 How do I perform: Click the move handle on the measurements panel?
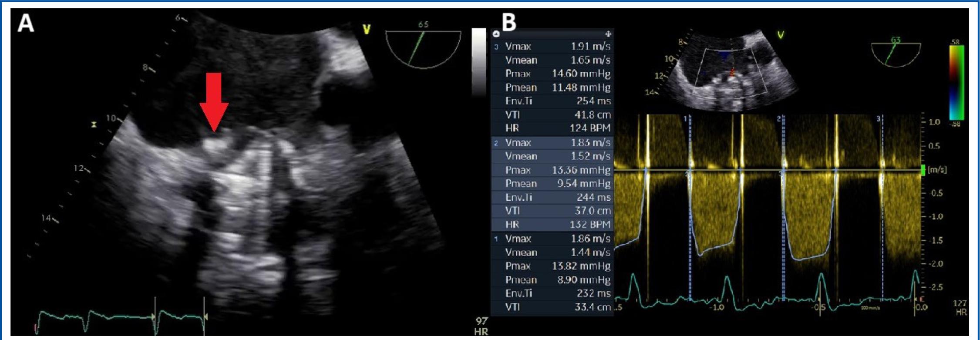pyautogui.click(x=608, y=34)
